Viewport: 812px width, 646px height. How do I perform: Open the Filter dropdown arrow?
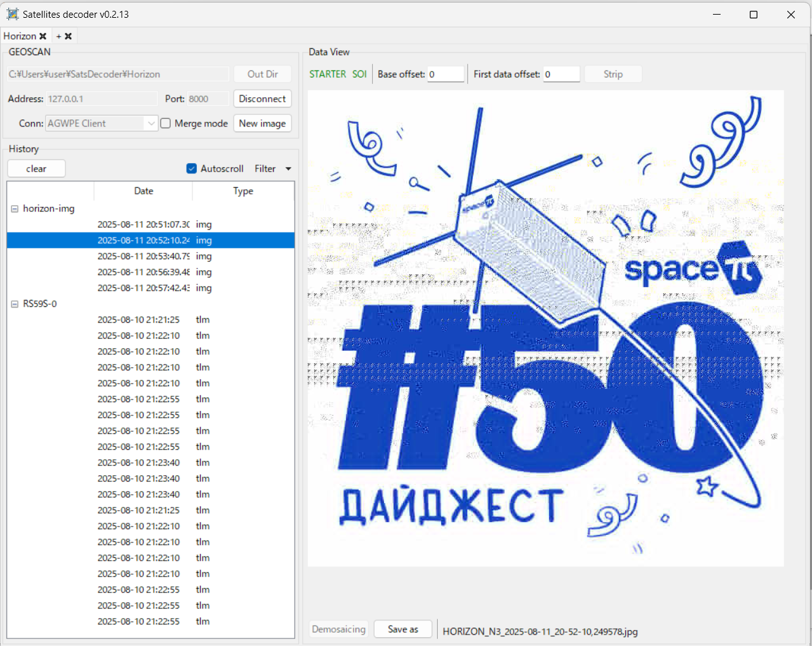pyautogui.click(x=288, y=169)
